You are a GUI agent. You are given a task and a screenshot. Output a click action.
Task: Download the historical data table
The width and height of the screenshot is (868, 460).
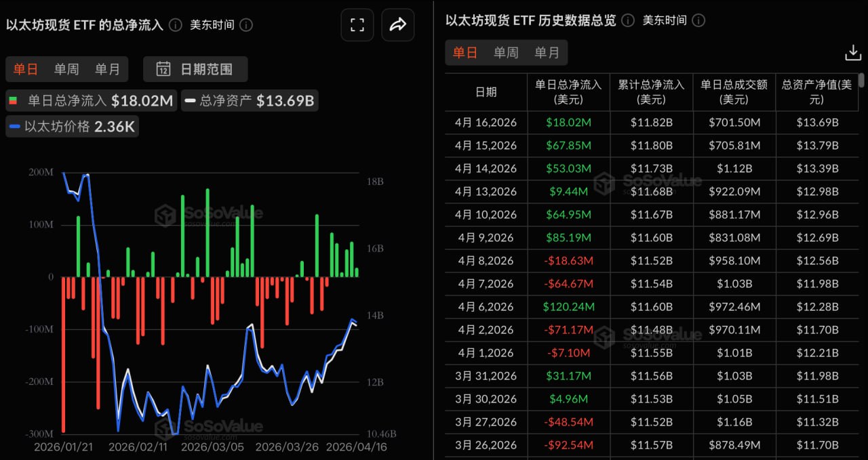point(852,53)
